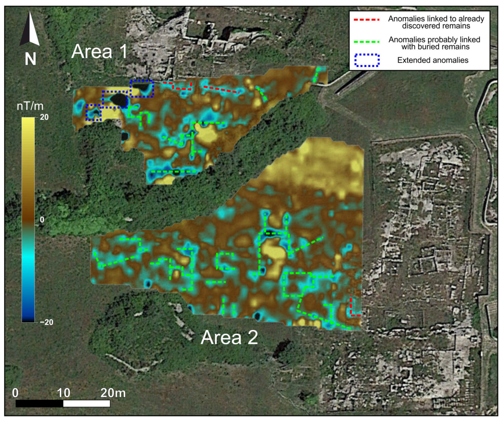Click the blue dotted rectangle legend symbol

367,60
